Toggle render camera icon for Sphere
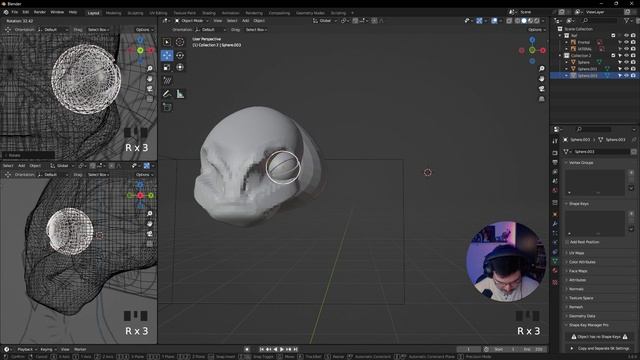Image resolution: width=640 pixels, height=360 pixels. [x=633, y=62]
